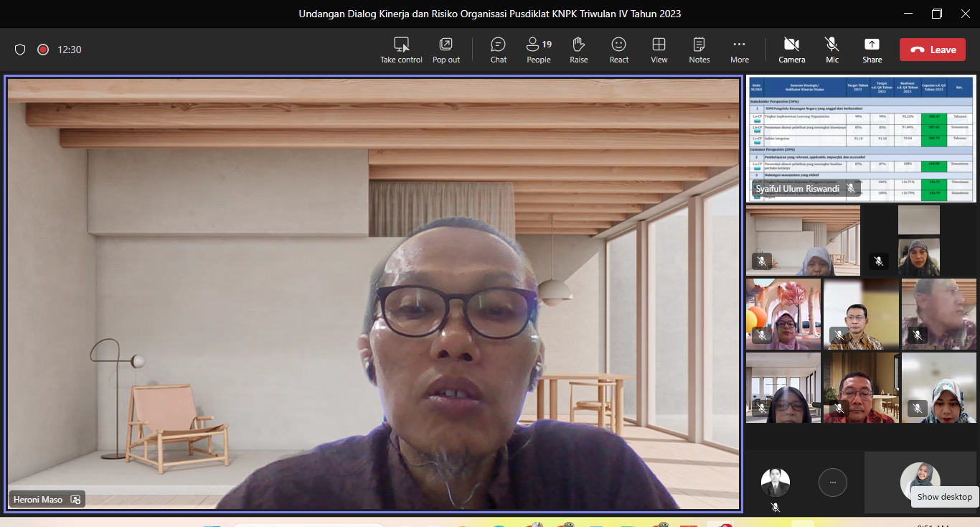Pop out the meeting view

(446, 50)
